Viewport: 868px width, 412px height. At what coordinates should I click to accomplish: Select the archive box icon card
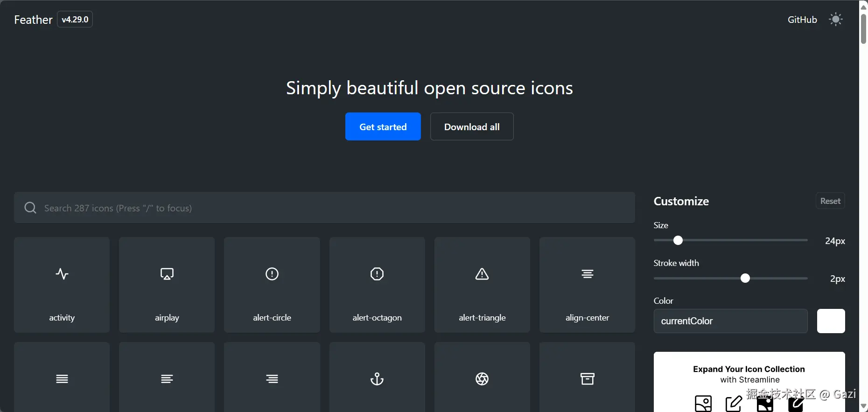tap(587, 377)
